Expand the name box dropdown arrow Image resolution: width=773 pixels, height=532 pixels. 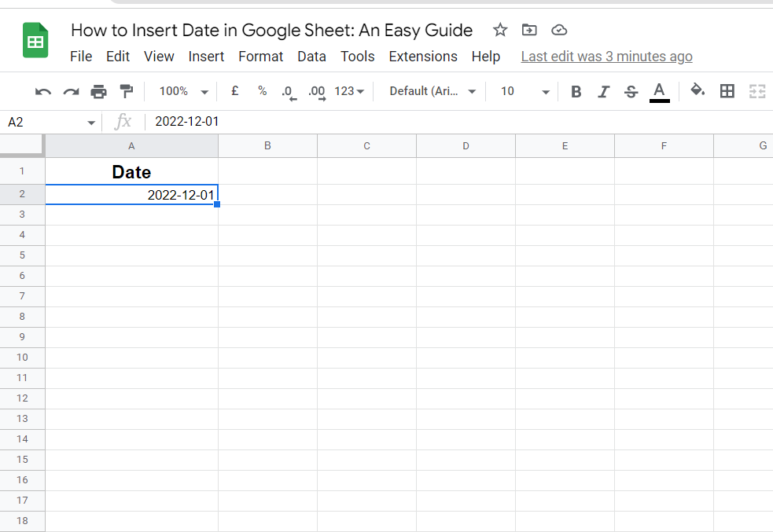pos(91,123)
